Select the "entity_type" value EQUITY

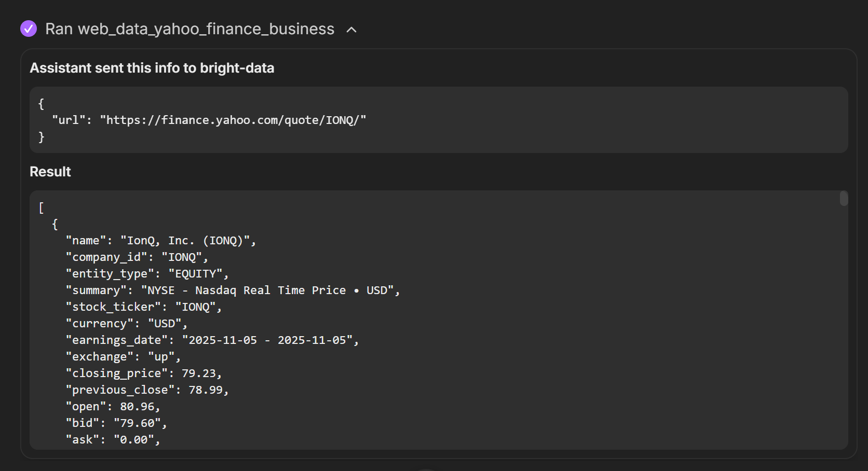coord(198,273)
